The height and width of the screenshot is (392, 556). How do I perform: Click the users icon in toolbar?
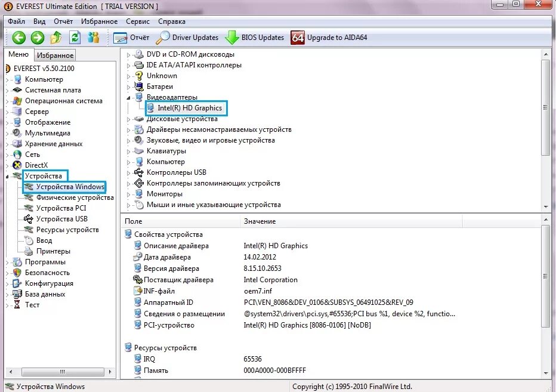(93, 37)
